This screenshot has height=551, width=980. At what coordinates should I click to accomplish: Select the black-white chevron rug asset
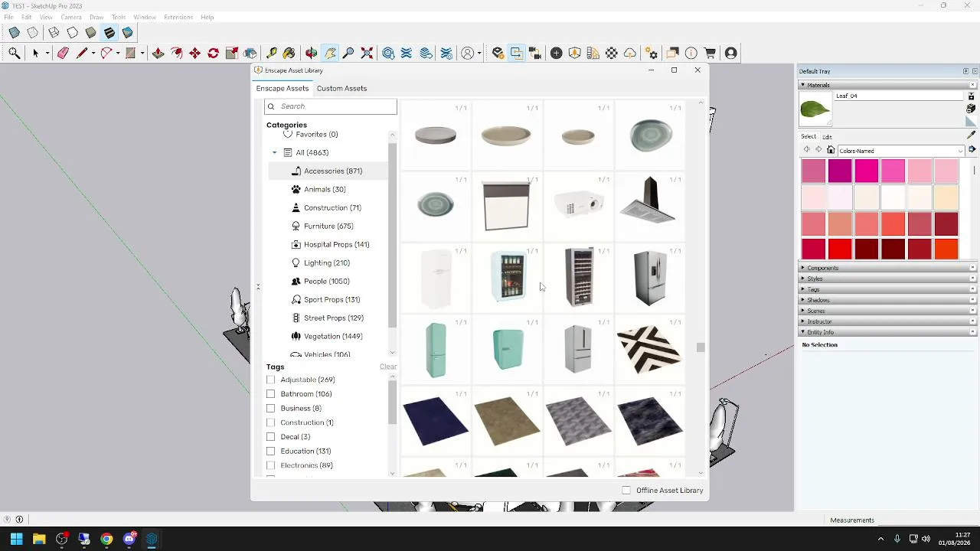pyautogui.click(x=649, y=350)
